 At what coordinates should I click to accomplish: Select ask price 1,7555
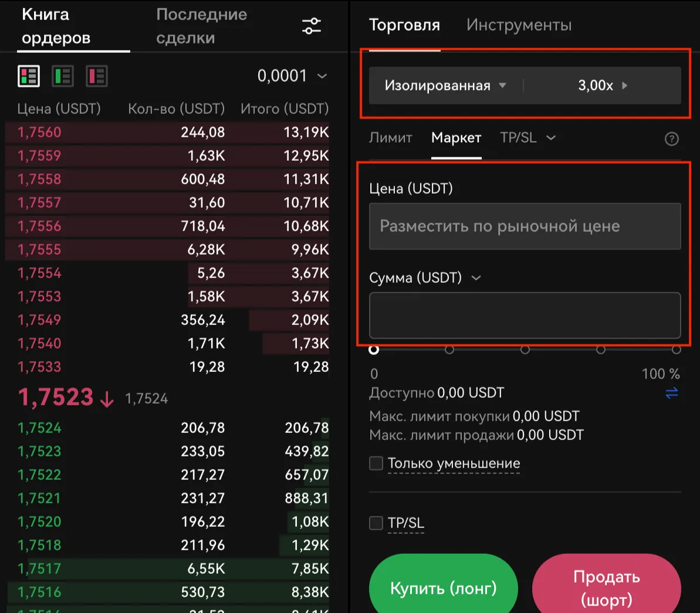pyautogui.click(x=39, y=249)
